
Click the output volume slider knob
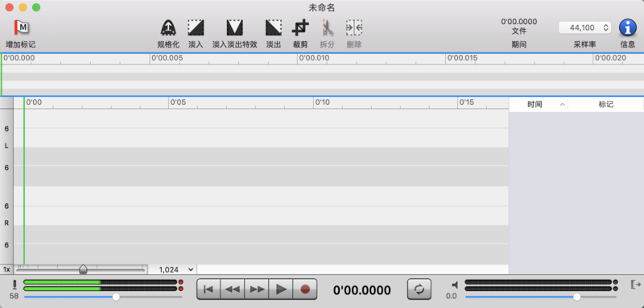pos(577,297)
